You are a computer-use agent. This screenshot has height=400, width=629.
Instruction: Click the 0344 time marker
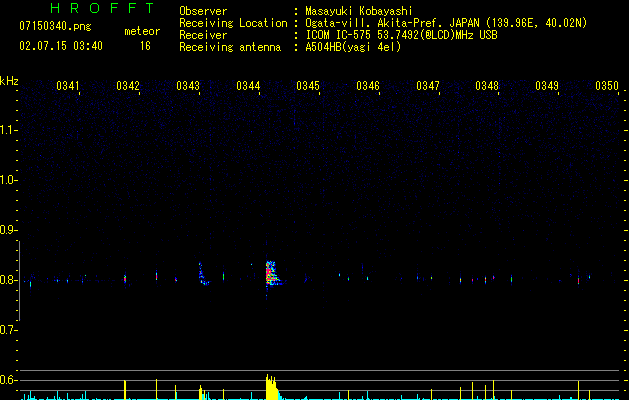click(x=248, y=86)
